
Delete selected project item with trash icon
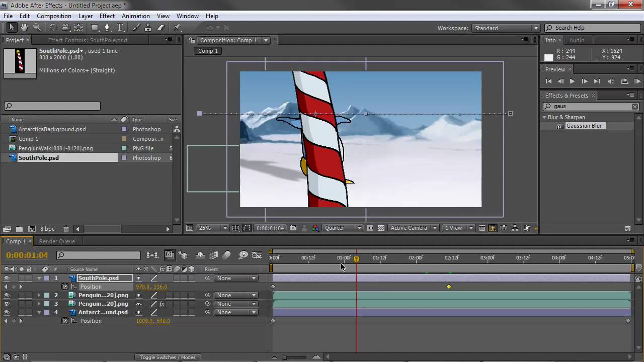(x=66, y=229)
